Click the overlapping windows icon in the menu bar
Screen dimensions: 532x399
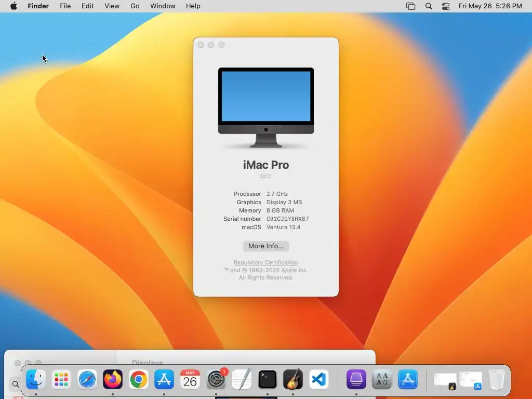(x=410, y=6)
